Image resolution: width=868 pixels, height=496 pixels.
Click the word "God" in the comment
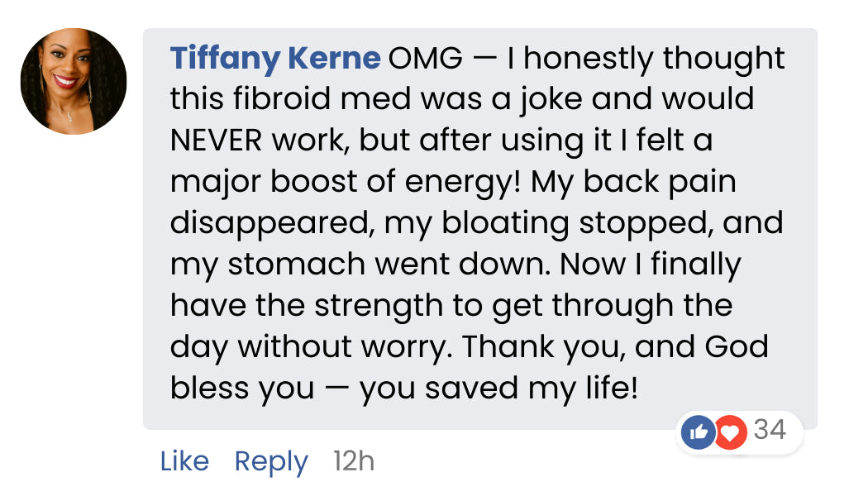[x=737, y=348]
